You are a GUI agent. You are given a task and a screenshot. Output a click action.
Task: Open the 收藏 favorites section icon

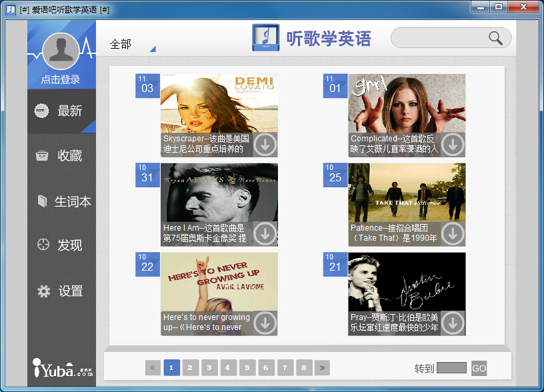(x=42, y=155)
